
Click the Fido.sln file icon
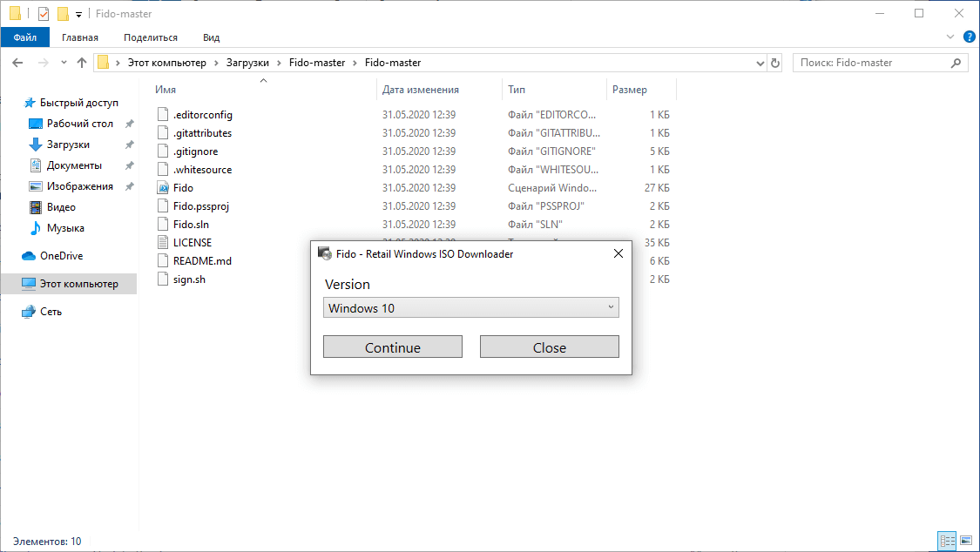click(x=163, y=224)
